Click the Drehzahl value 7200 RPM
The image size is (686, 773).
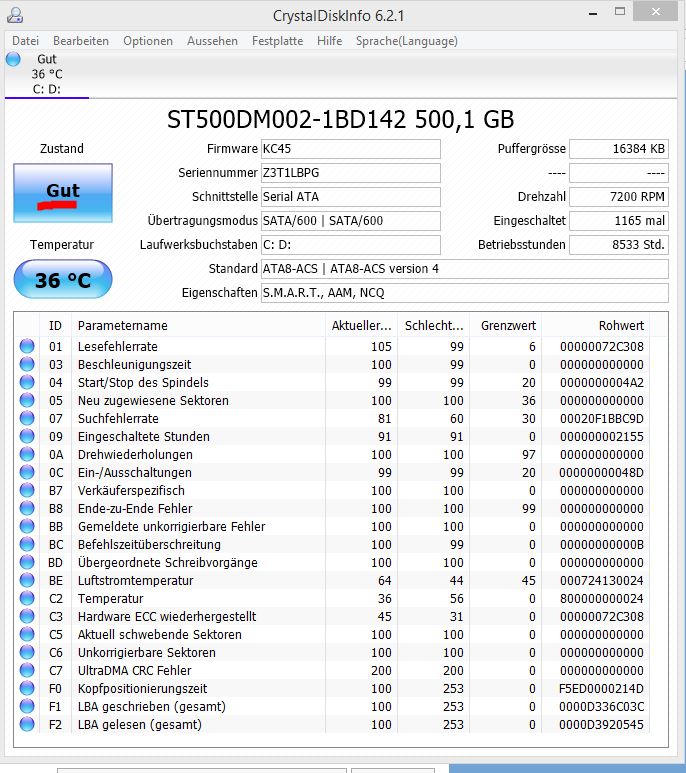pos(619,197)
